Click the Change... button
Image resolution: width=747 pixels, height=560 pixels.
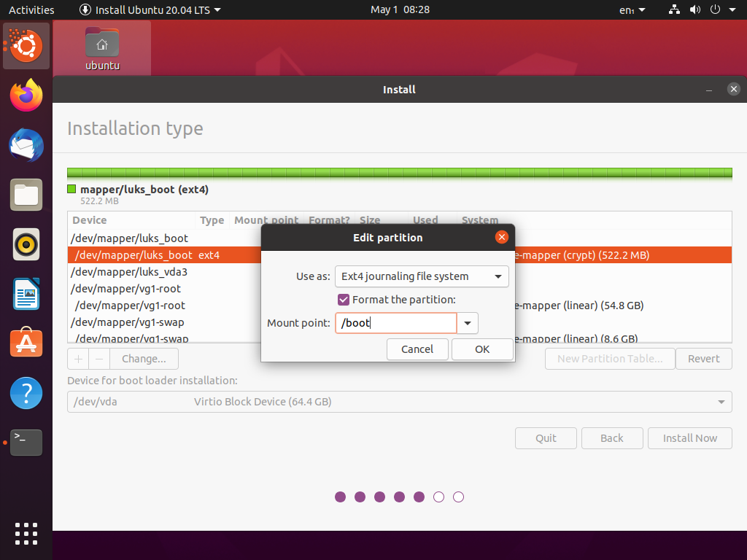pyautogui.click(x=144, y=359)
